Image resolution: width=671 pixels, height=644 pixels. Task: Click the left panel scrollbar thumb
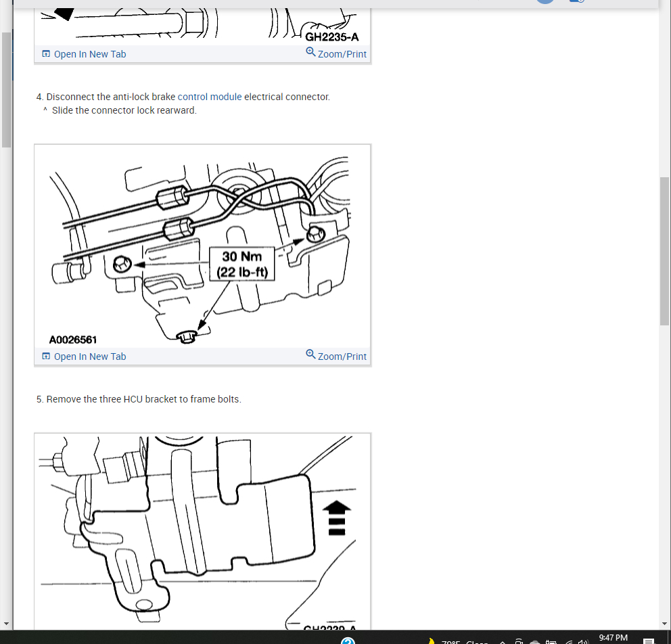tap(6, 90)
